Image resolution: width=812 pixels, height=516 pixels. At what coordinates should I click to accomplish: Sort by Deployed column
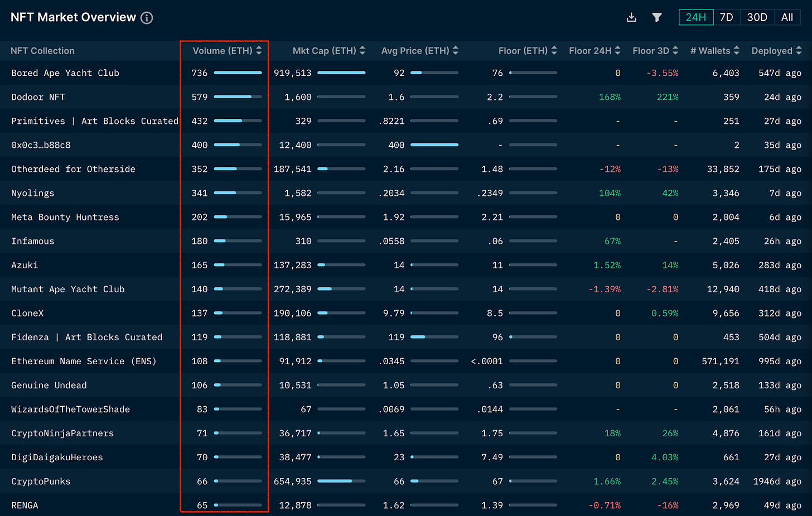776,51
